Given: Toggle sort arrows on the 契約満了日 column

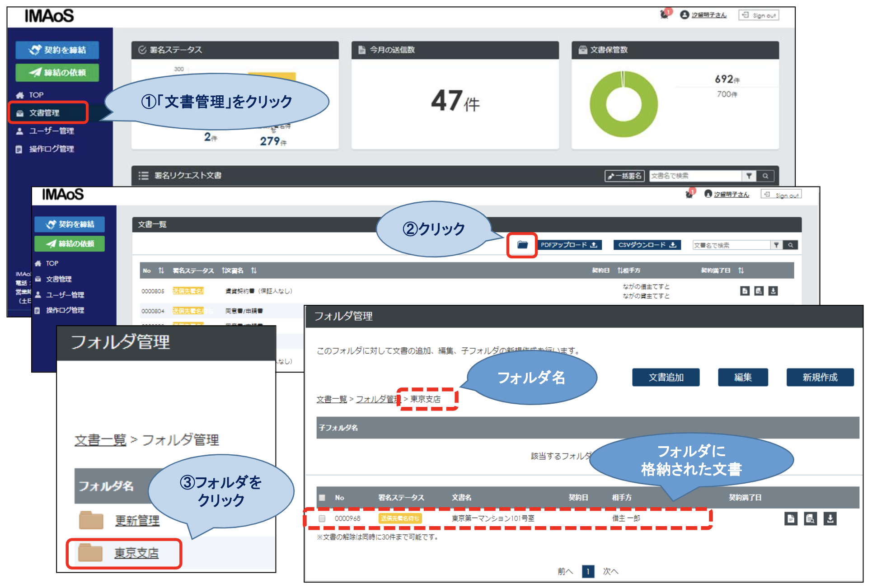Looking at the screenshot, I should [741, 271].
